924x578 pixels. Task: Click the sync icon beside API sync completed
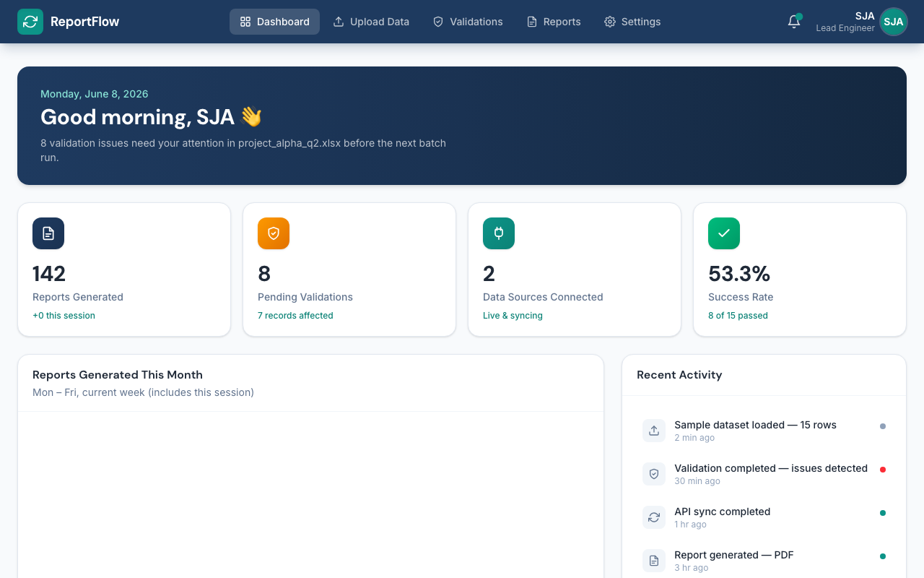pos(654,517)
